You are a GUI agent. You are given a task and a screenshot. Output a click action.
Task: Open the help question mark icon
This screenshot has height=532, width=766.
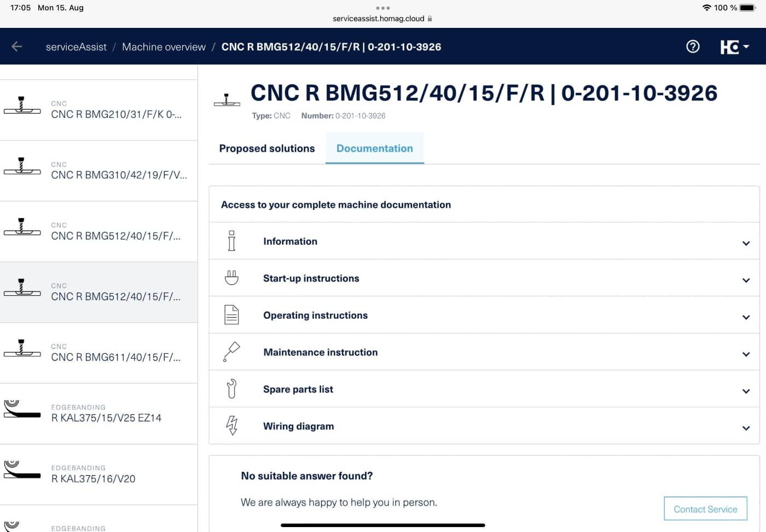point(693,46)
